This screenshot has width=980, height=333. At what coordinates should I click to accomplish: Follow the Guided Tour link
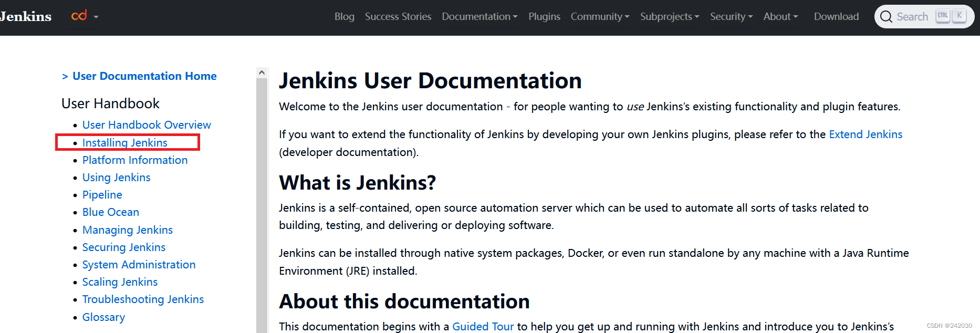click(x=483, y=327)
